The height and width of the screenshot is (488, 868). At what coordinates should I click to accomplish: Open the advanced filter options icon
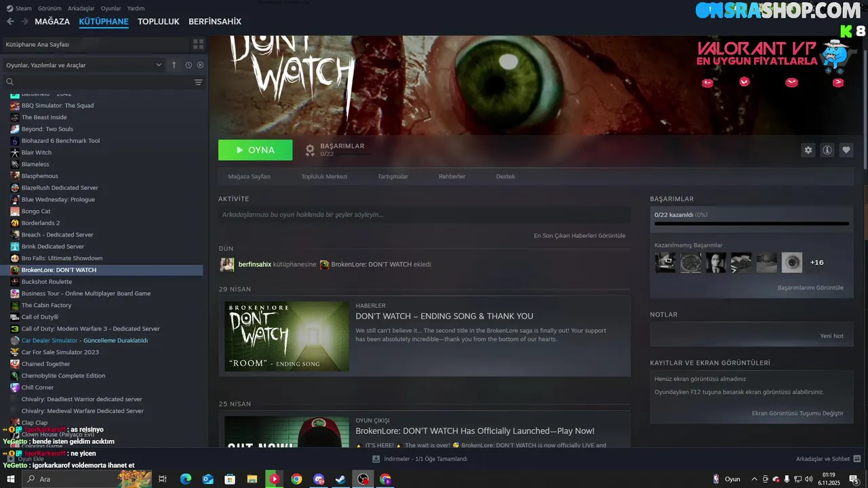[x=198, y=82]
